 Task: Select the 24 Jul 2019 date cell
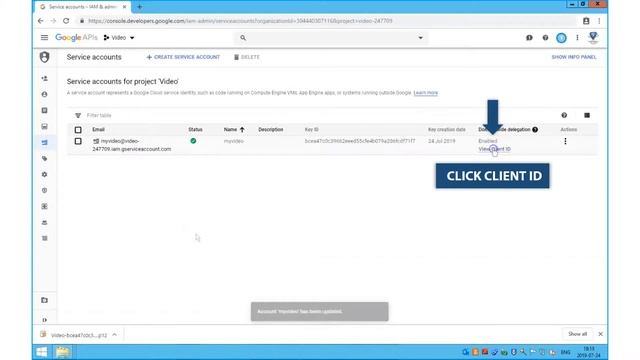click(x=442, y=141)
